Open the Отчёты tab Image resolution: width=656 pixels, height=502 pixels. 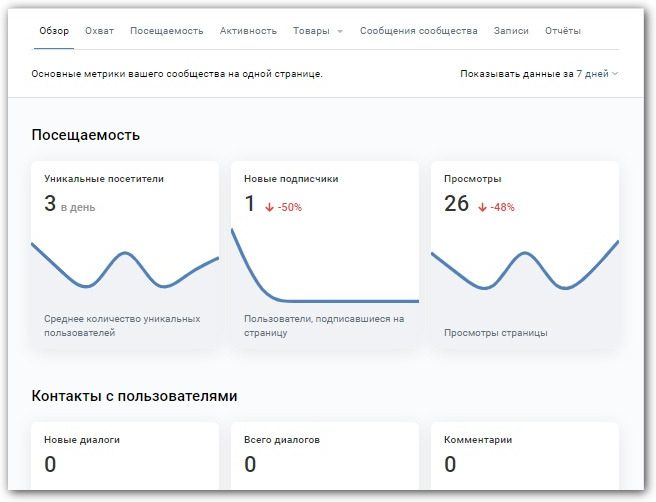tap(563, 31)
